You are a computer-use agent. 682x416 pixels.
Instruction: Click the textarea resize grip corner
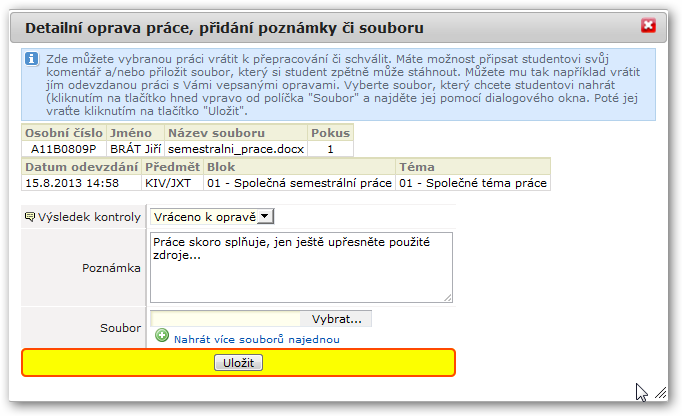tap(448, 298)
